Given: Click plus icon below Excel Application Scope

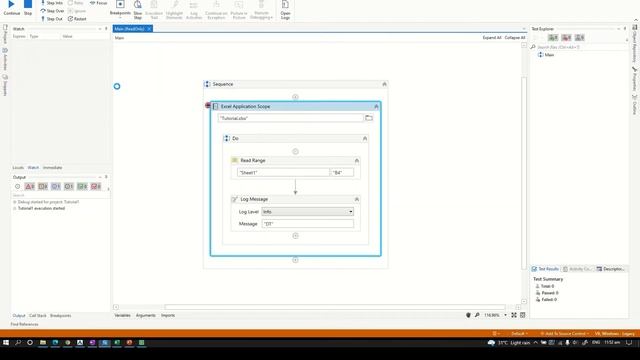Looking at the screenshot, I should [x=295, y=260].
